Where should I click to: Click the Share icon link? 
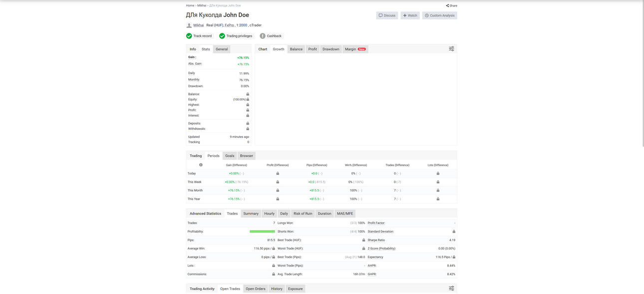(x=451, y=5)
